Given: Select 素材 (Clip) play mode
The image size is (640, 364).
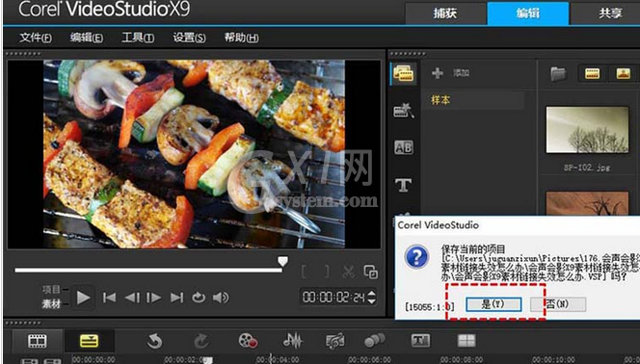Looking at the screenshot, I should (51, 304).
